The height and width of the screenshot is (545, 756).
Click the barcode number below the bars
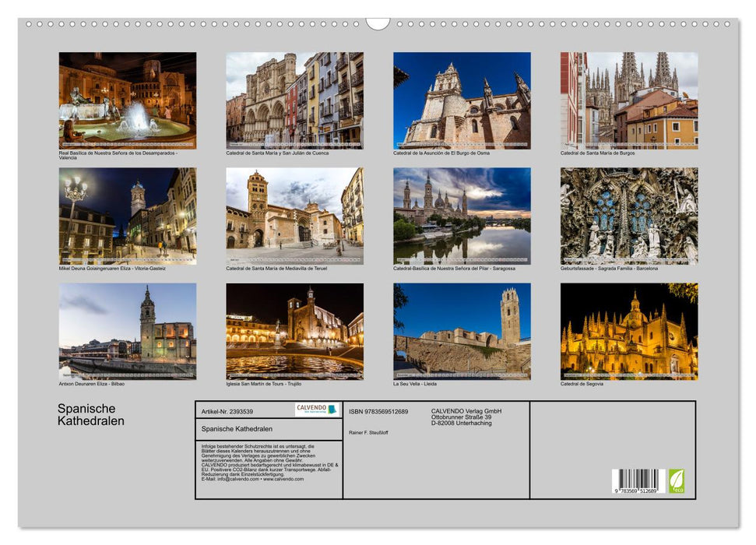[635, 490]
